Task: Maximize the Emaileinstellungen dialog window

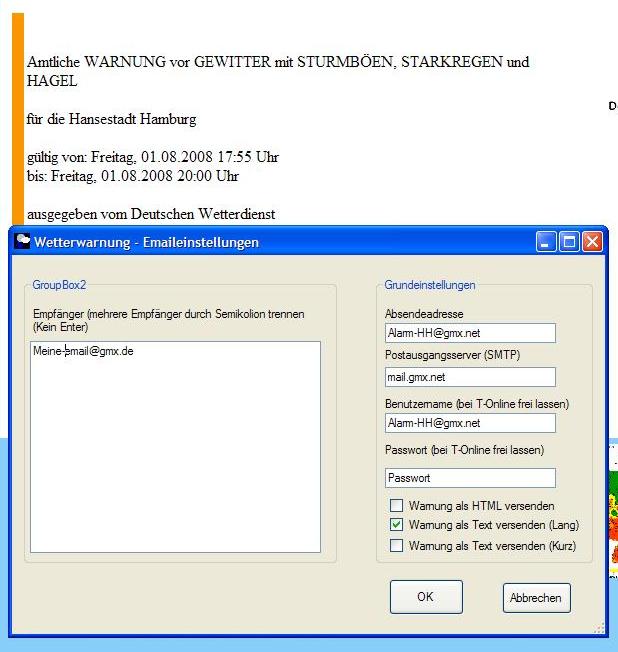Action: (x=569, y=242)
